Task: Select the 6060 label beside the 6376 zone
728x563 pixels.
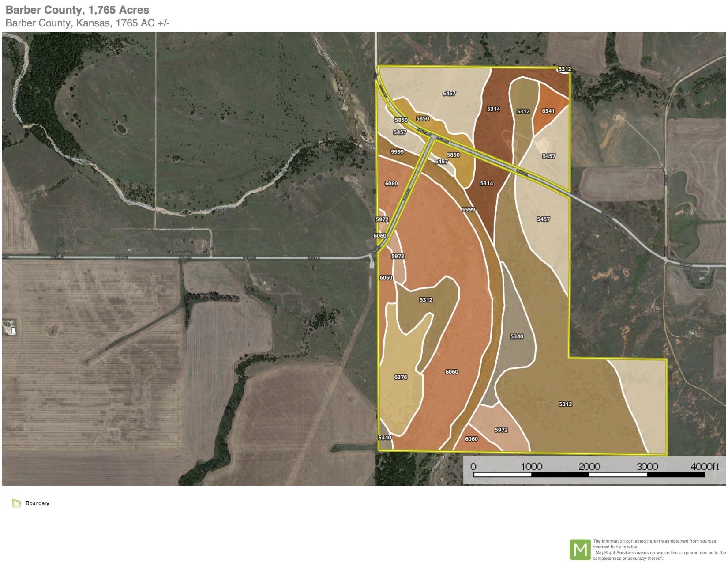Action: click(x=452, y=372)
